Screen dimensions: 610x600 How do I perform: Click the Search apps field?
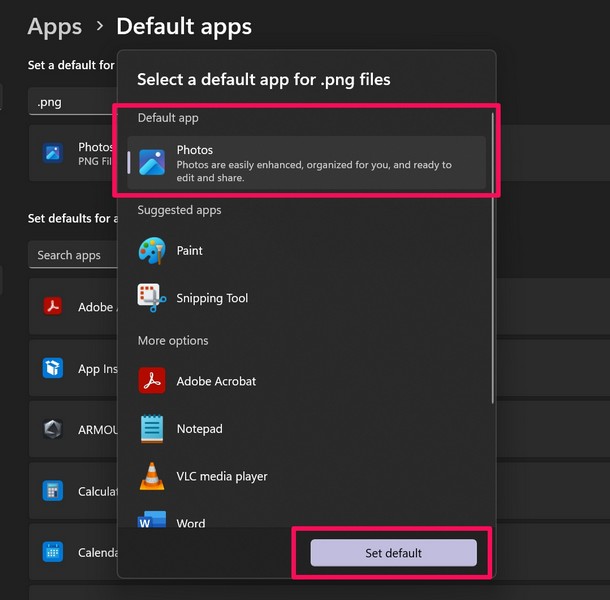[72, 255]
